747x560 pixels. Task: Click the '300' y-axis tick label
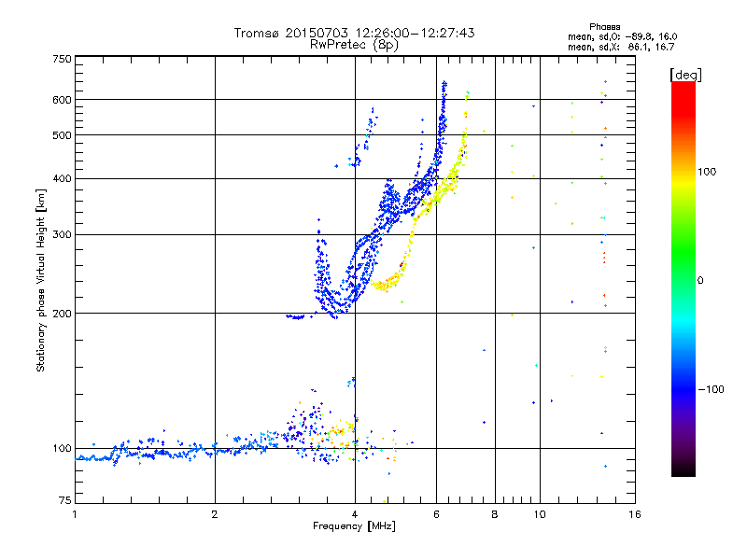[x=63, y=235]
